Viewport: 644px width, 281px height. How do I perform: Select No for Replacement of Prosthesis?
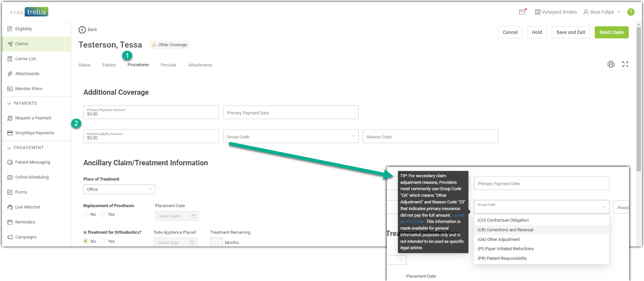86,215
